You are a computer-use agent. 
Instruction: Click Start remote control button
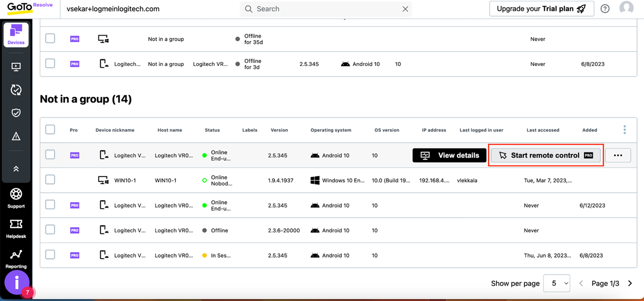coord(545,155)
